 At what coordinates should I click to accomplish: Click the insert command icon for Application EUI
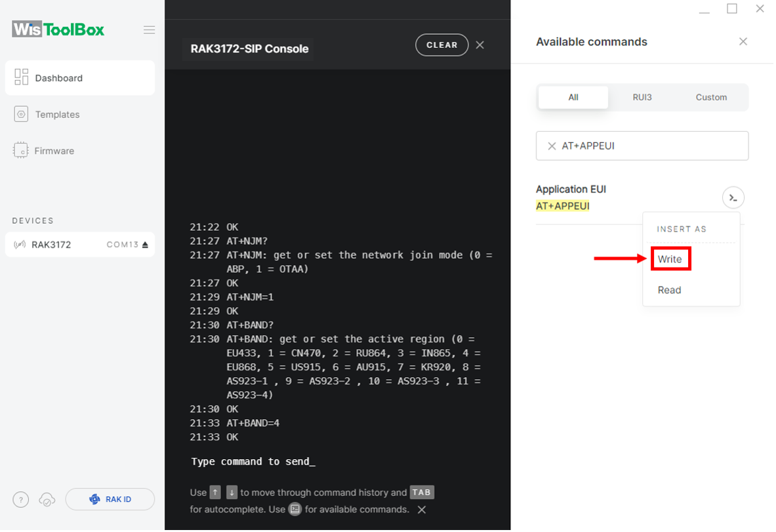[x=733, y=198]
